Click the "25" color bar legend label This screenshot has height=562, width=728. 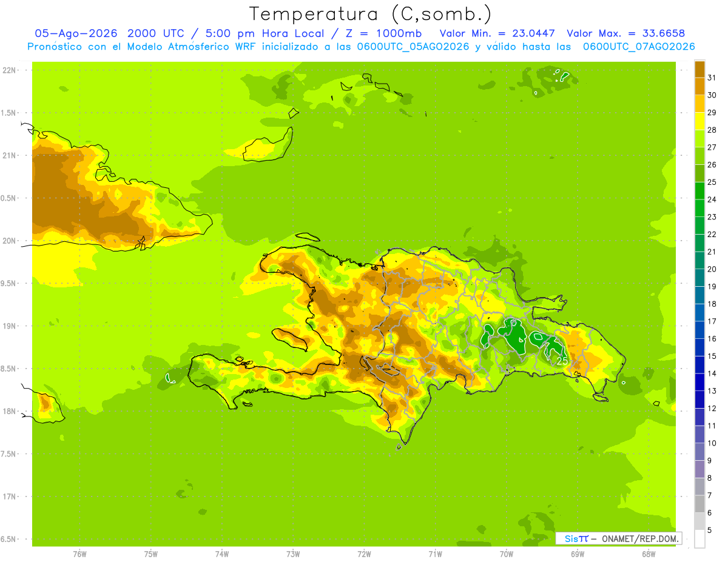[712, 182]
